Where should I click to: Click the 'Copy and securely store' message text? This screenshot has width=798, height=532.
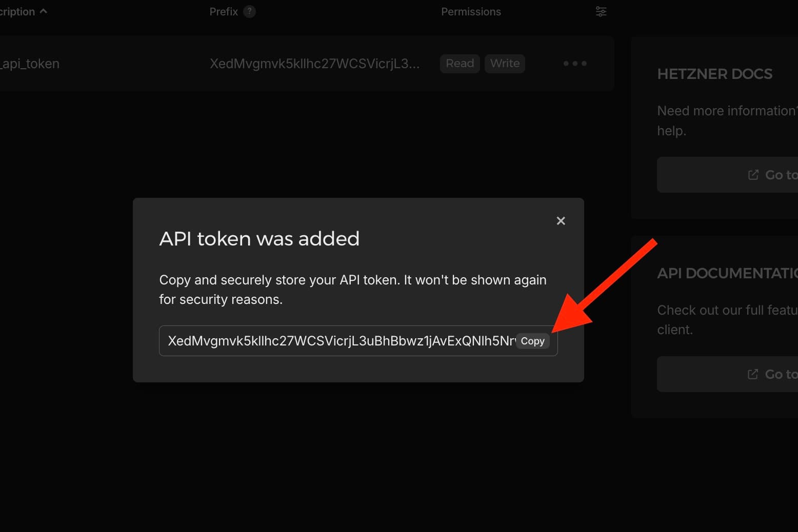click(x=353, y=290)
